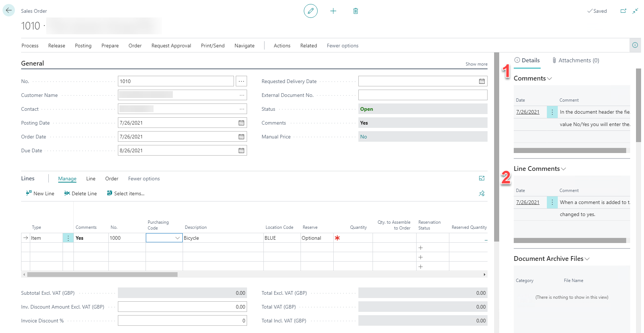Open the Posting menu
The image size is (644, 333).
point(83,46)
